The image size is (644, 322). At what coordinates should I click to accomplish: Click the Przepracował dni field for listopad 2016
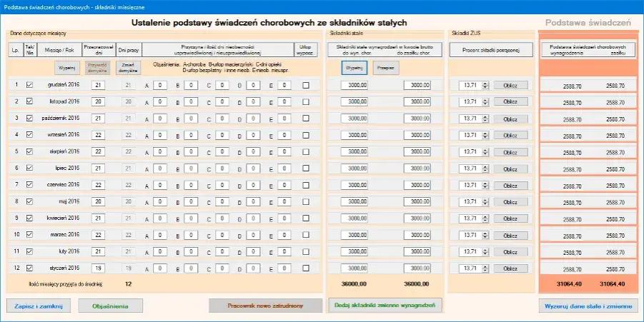click(x=98, y=101)
